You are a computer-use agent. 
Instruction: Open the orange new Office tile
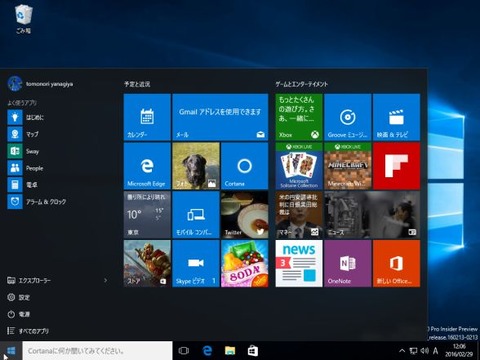[397, 263]
